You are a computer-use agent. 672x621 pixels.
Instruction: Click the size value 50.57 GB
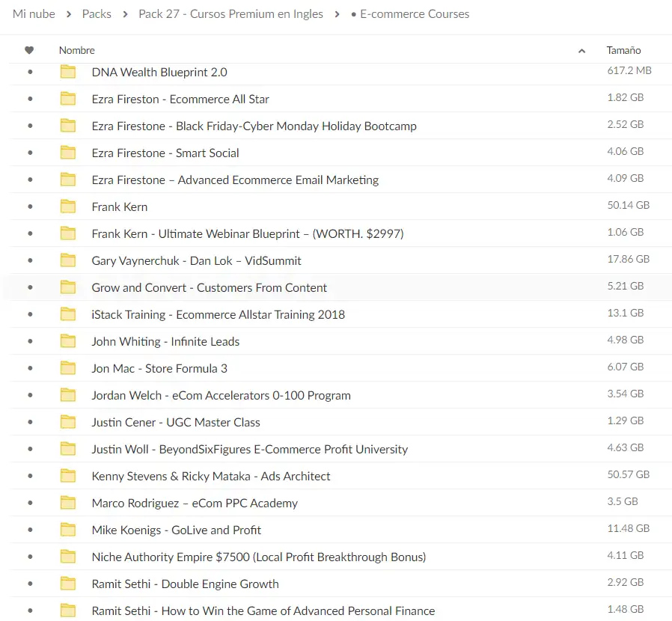pos(629,474)
